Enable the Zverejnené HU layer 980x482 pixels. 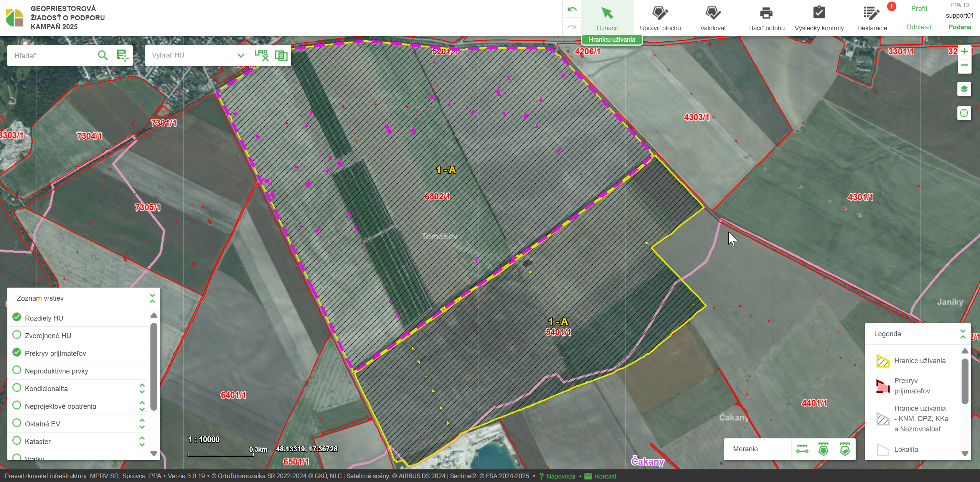pyautogui.click(x=16, y=335)
